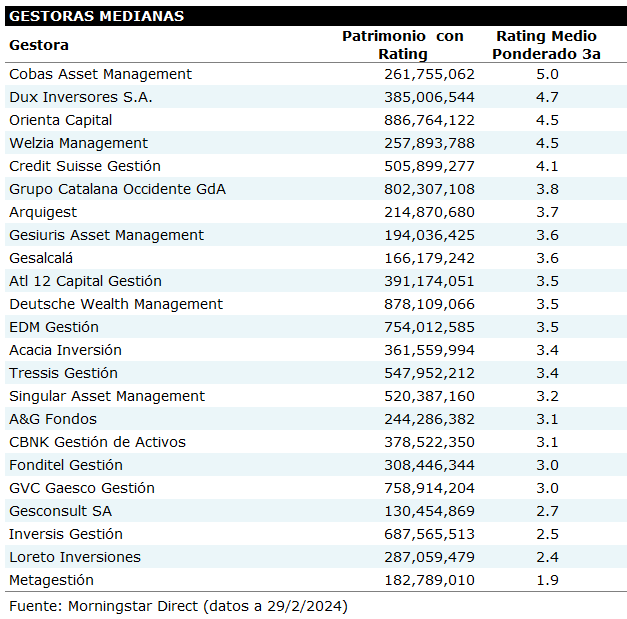Select the GESTORAS MEDIANAS title bar
627x619 pixels.
tap(97, 16)
